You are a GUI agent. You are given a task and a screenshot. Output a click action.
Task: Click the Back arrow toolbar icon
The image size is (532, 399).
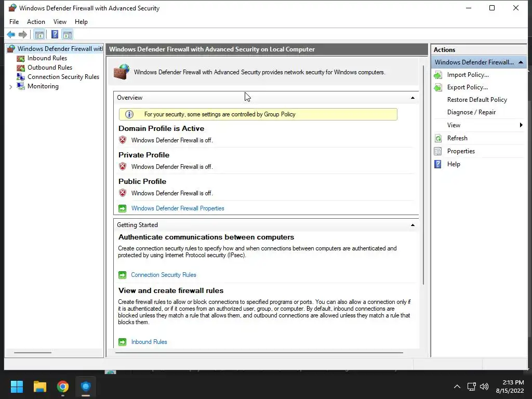[11, 34]
